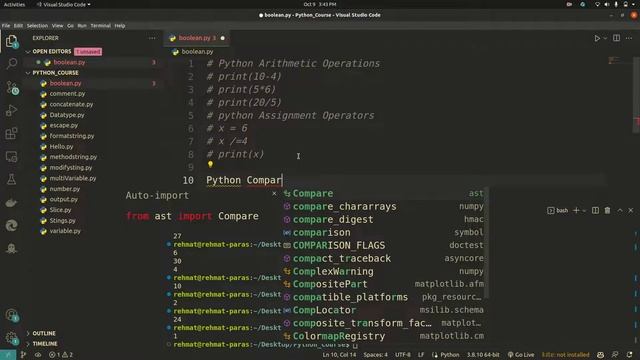Open the Edge browser tools icon
The image size is (640, 360).
(11, 225)
